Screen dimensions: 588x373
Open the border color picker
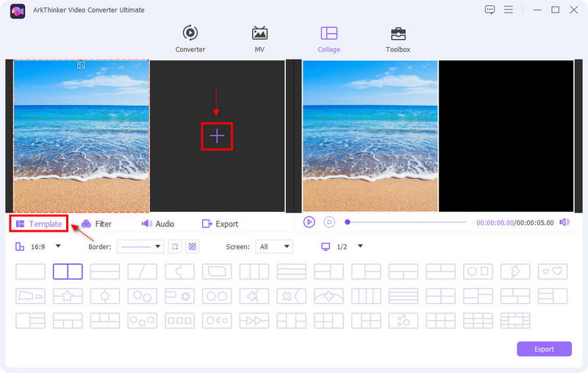pos(175,246)
